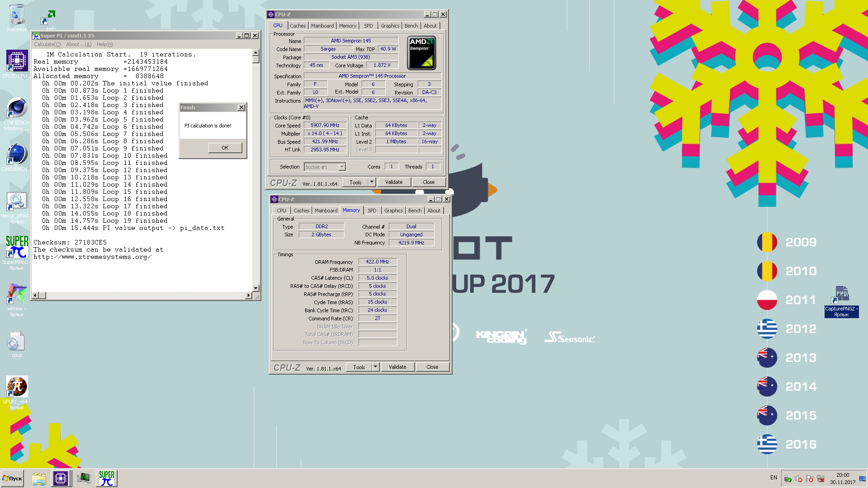Open About menu in Super PI

click(x=79, y=44)
